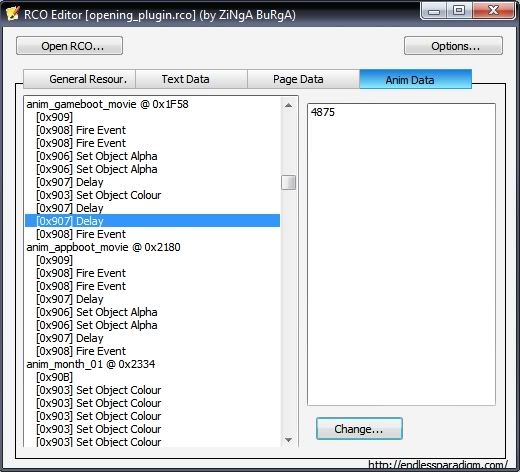520x472 pixels.
Task: Select the highlighted [0x907] Delay entry
Action: pos(152,221)
